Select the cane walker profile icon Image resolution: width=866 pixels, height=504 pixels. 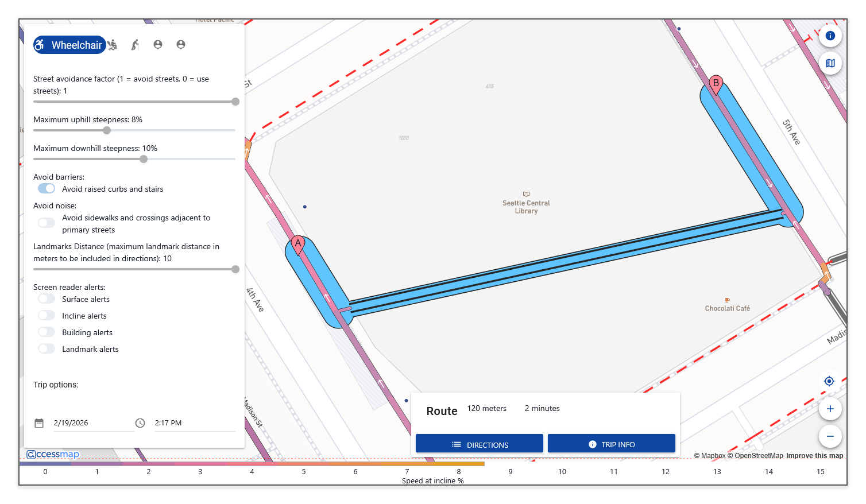135,45
